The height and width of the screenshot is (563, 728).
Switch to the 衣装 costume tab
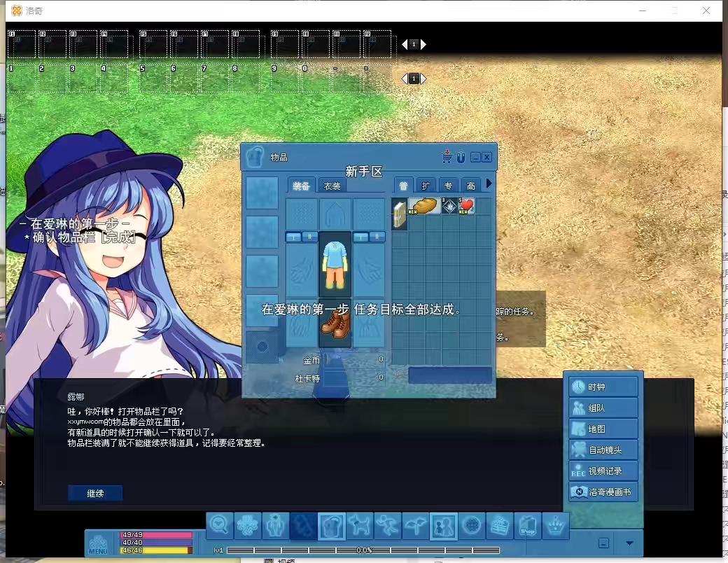click(x=332, y=186)
